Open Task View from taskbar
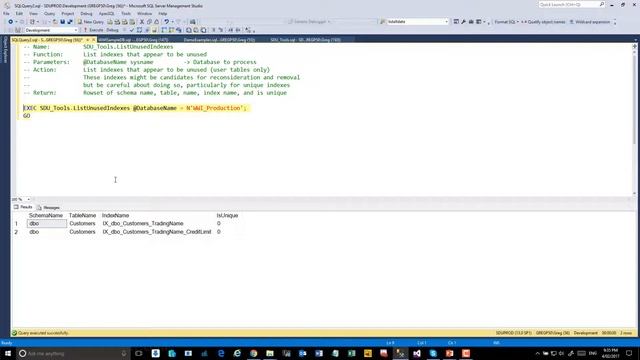This screenshot has height=360, width=640. (139, 353)
